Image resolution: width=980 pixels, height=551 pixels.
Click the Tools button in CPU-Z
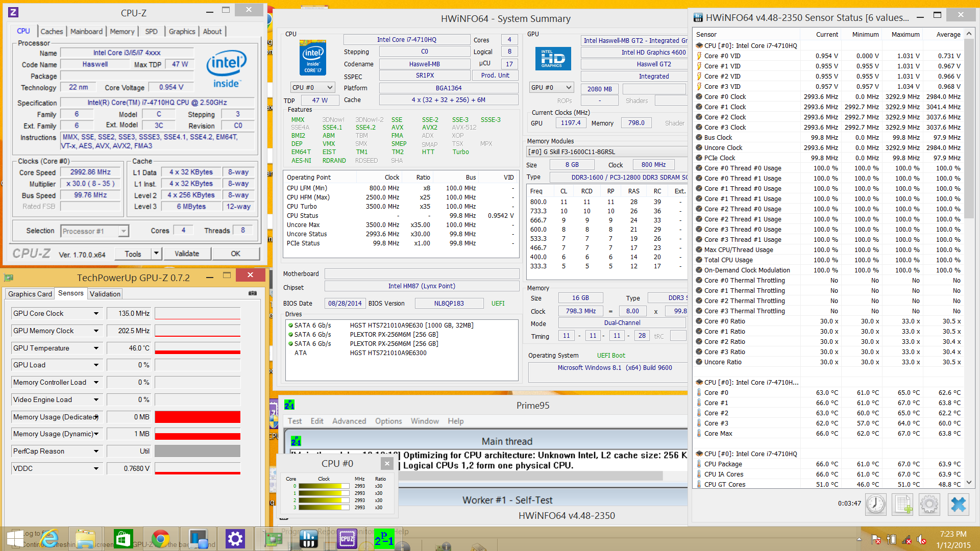(133, 254)
